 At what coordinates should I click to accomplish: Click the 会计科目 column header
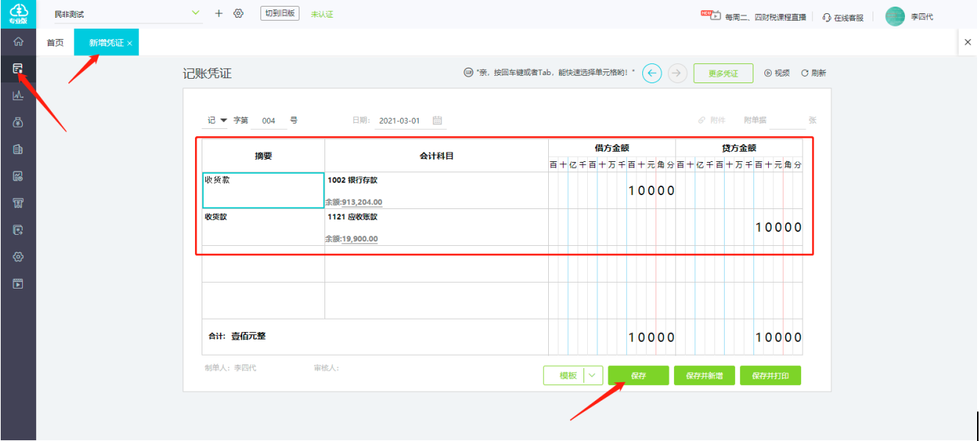point(436,156)
